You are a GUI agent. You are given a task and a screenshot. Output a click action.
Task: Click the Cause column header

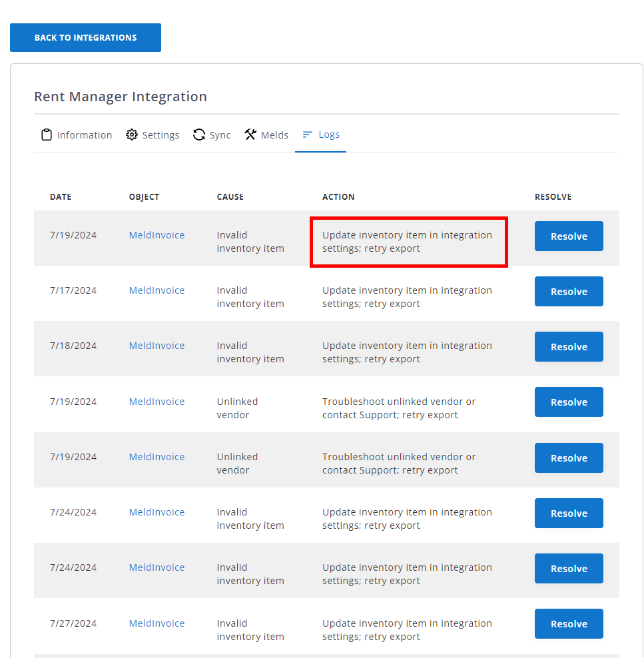[x=230, y=197]
